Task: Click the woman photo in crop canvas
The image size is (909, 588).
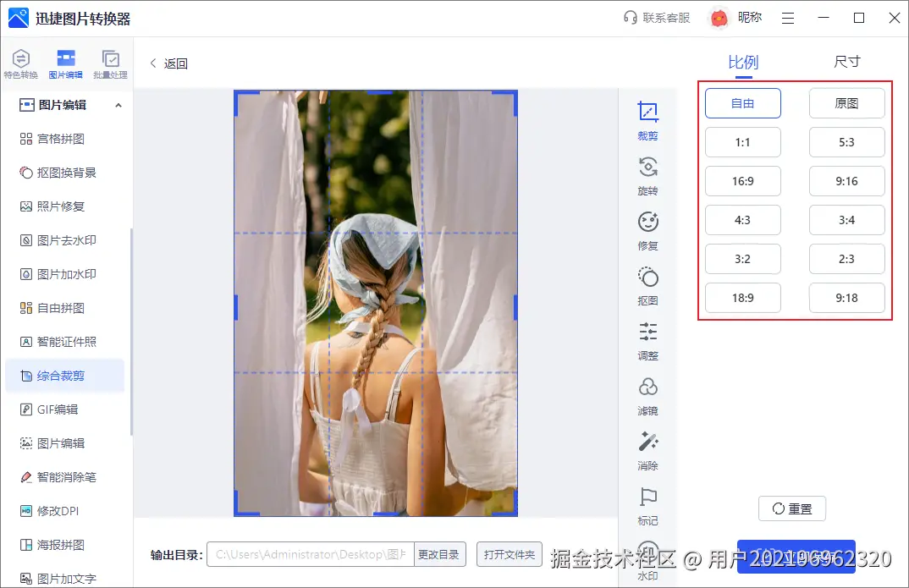Action: [376, 303]
